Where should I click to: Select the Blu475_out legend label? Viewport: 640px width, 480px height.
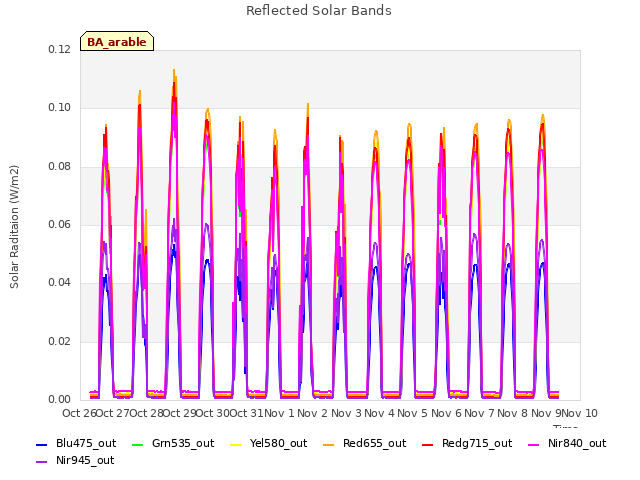tap(86, 443)
